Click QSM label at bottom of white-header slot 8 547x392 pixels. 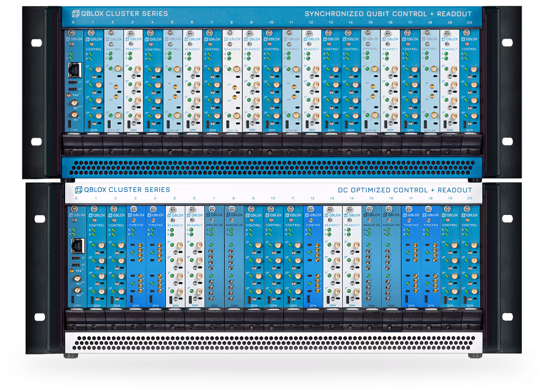click(234, 305)
